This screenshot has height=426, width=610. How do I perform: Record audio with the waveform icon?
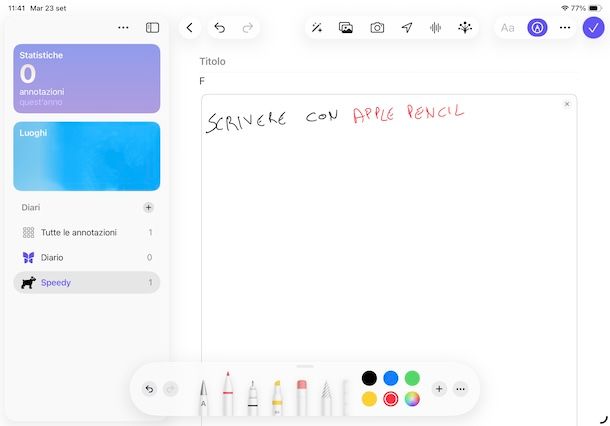click(435, 28)
